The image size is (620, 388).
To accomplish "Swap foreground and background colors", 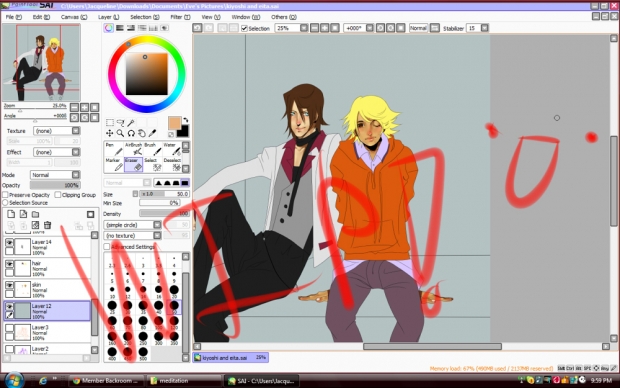I will coord(185,119).
